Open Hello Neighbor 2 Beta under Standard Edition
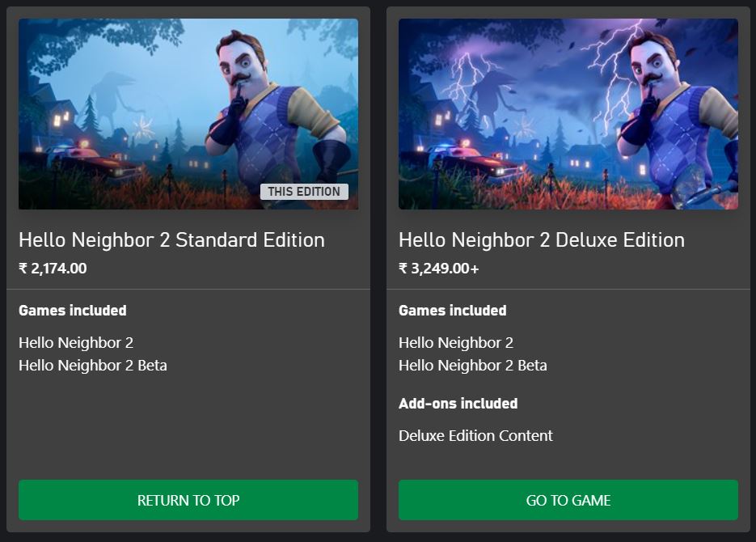This screenshot has height=542, width=756. point(92,365)
